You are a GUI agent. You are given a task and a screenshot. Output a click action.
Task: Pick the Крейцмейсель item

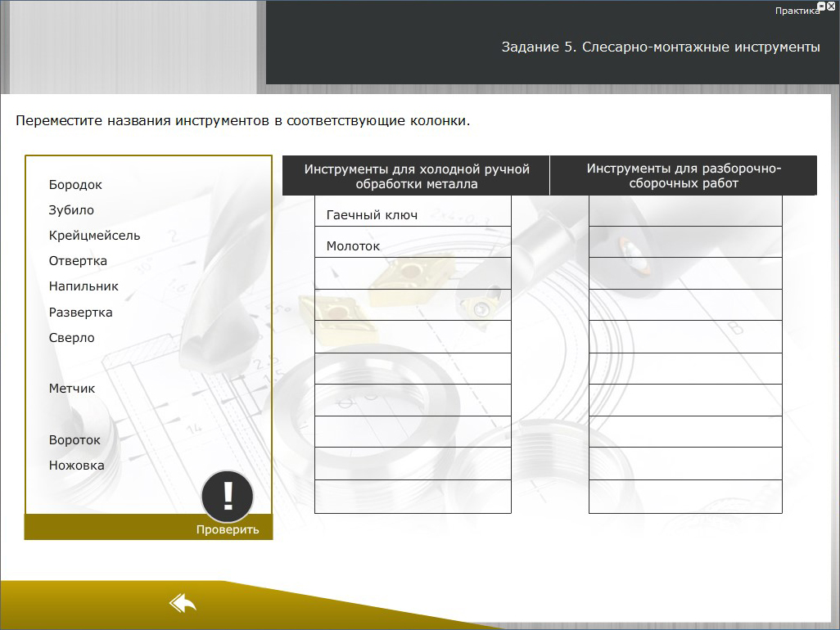(94, 236)
